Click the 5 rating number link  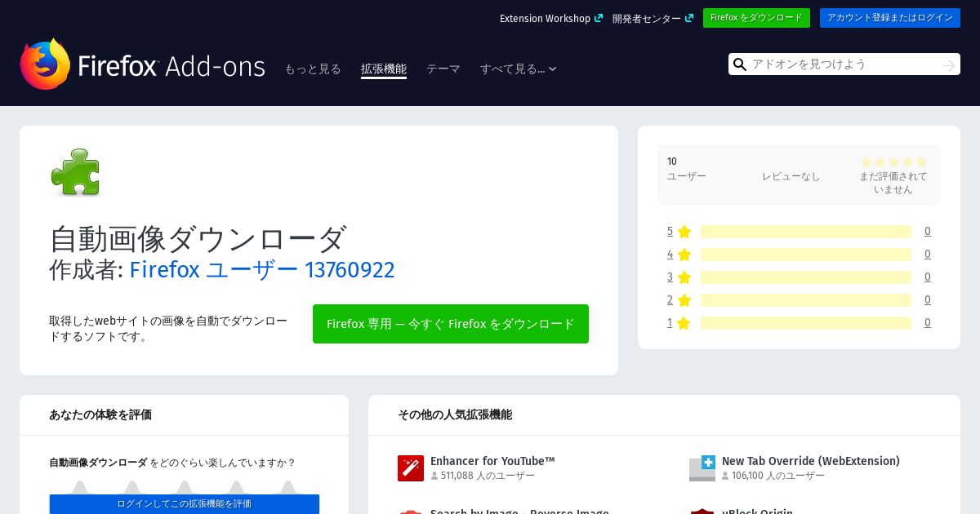pyautogui.click(x=670, y=232)
